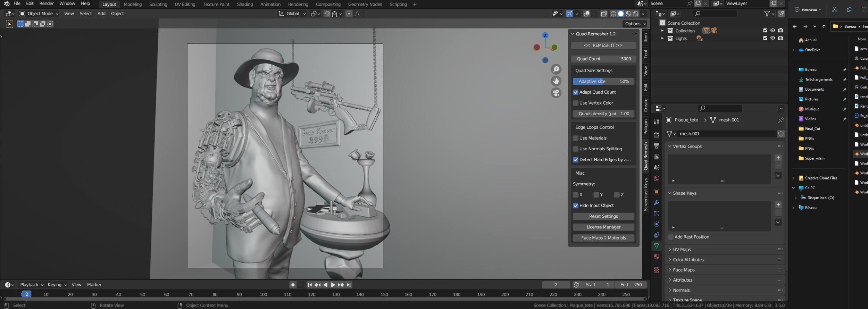Click the REMESH IT button
Screen dimensions: 868x309
(603, 45)
